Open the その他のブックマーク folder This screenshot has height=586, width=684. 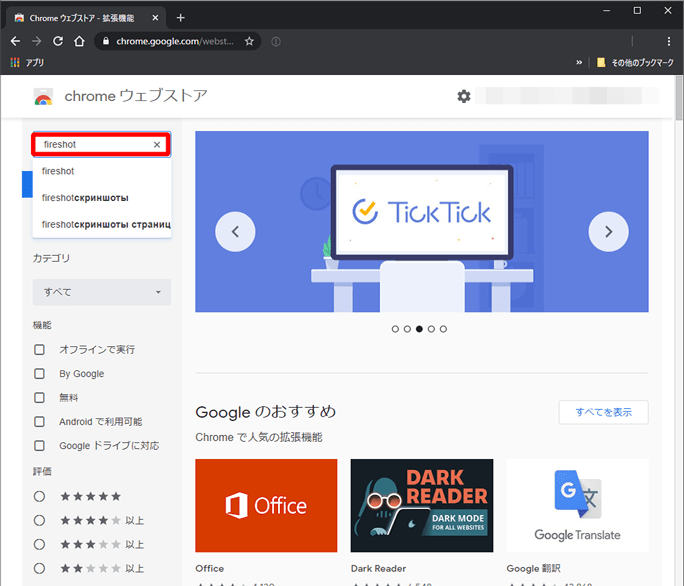click(635, 62)
